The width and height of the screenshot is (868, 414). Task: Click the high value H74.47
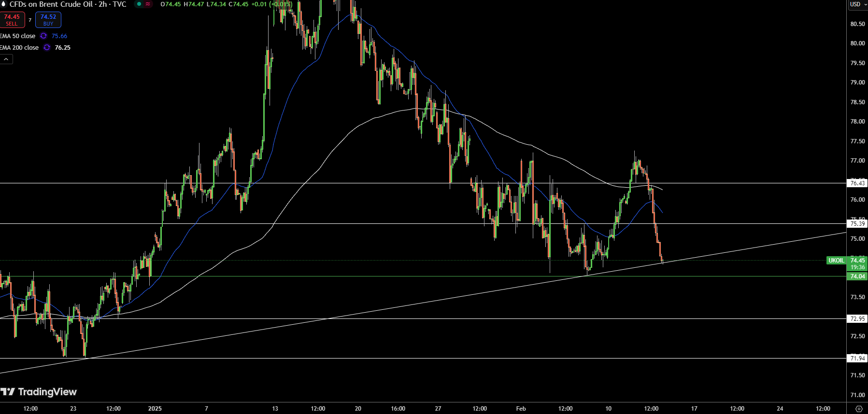pyautogui.click(x=194, y=4)
